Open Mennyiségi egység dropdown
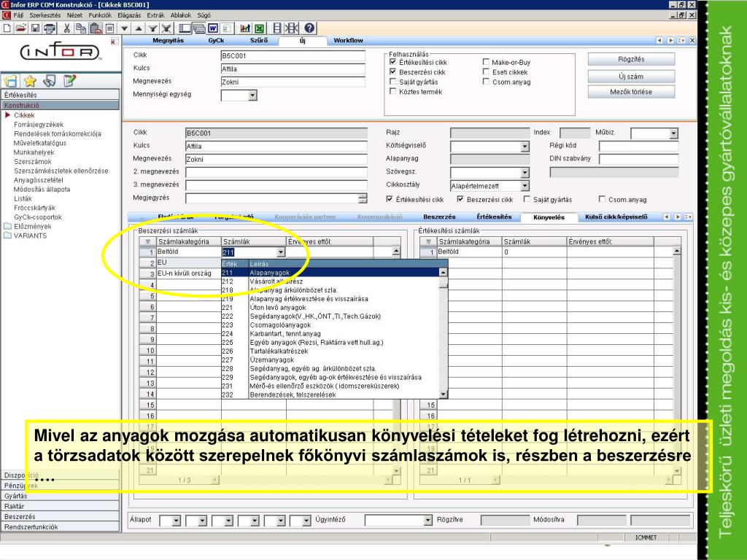Viewport: 747px width, 560px height. click(252, 96)
